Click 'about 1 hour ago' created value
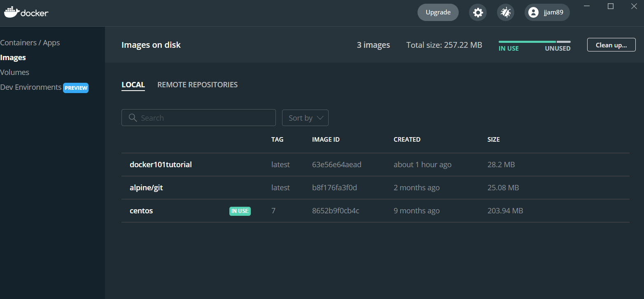 tap(422, 165)
